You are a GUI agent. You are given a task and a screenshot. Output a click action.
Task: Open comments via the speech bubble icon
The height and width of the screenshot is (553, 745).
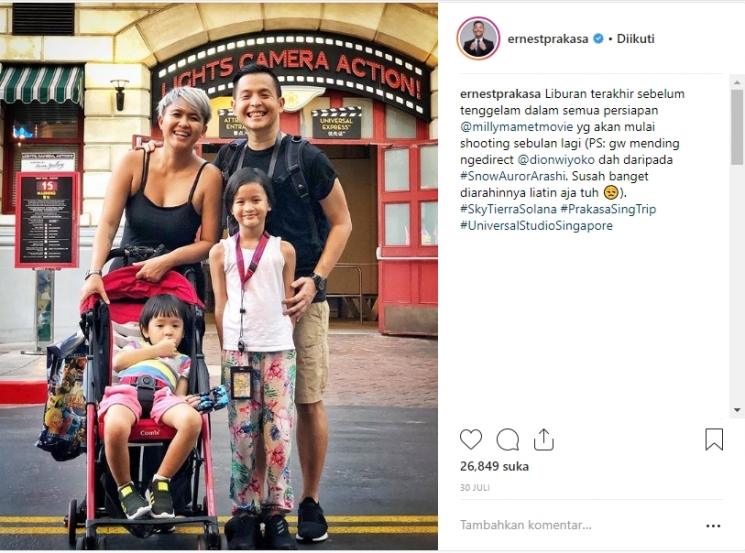507,439
